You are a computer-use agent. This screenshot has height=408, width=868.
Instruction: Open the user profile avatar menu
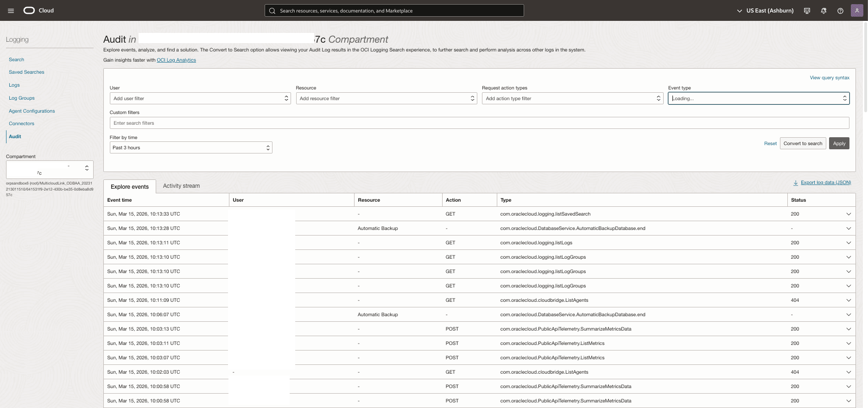[857, 11]
